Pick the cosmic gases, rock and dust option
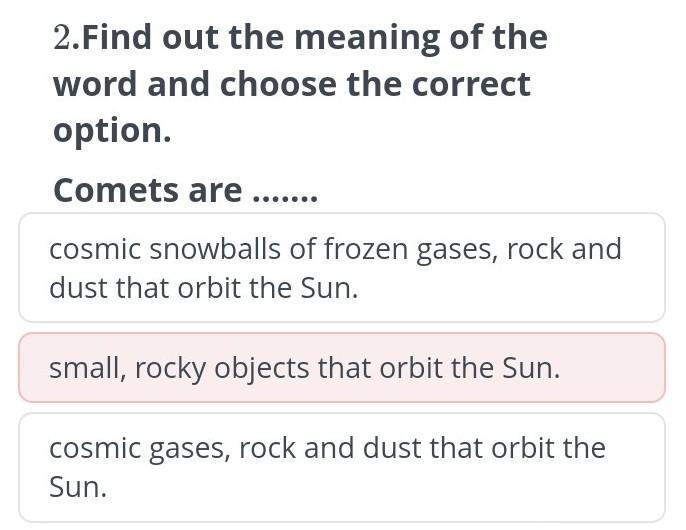This screenshot has width=686, height=530. [341, 467]
